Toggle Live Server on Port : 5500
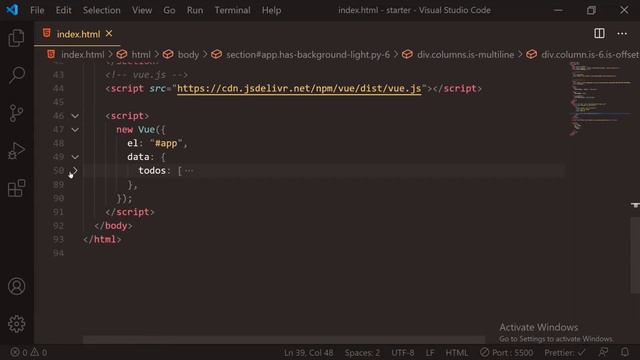 (x=506, y=352)
